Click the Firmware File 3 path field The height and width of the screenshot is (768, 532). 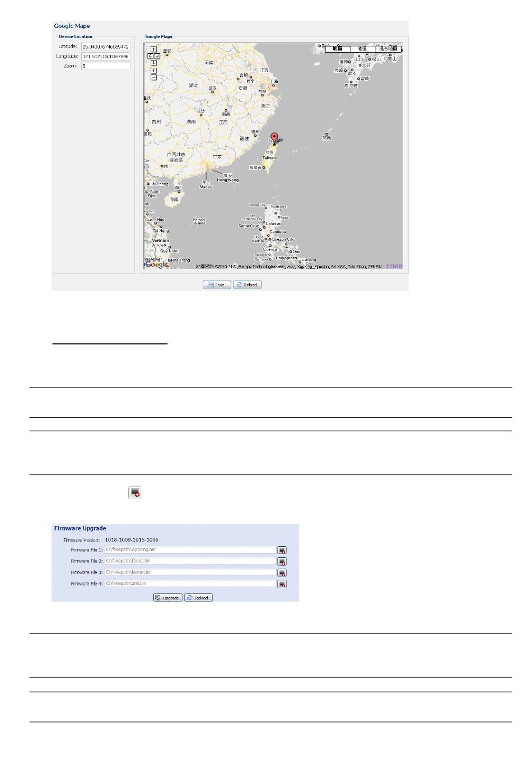click(190, 572)
